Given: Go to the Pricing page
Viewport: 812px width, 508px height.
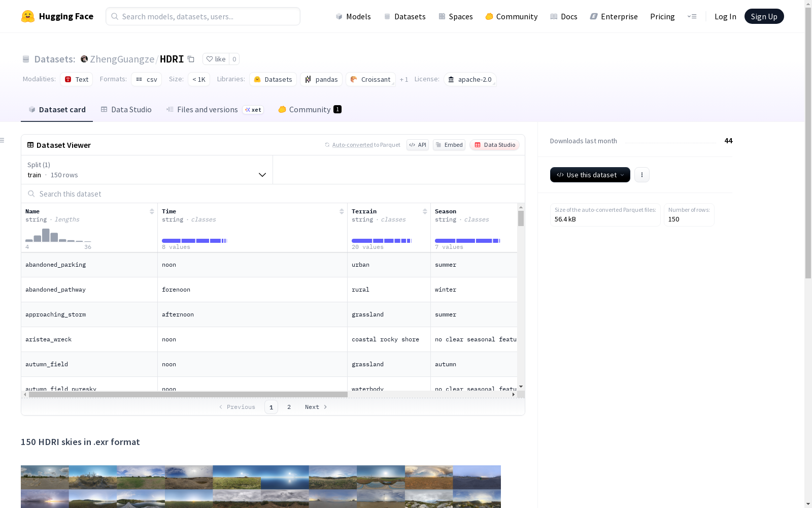Looking at the screenshot, I should (x=662, y=16).
